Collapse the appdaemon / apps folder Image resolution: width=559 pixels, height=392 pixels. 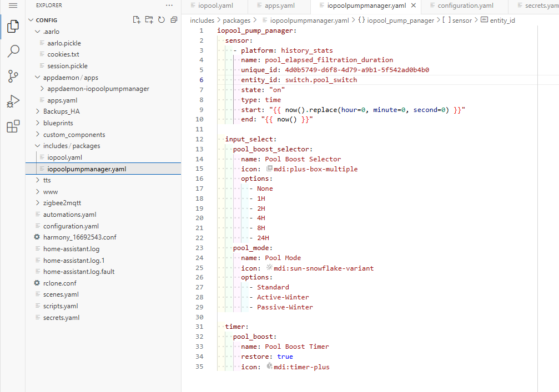[x=37, y=77]
